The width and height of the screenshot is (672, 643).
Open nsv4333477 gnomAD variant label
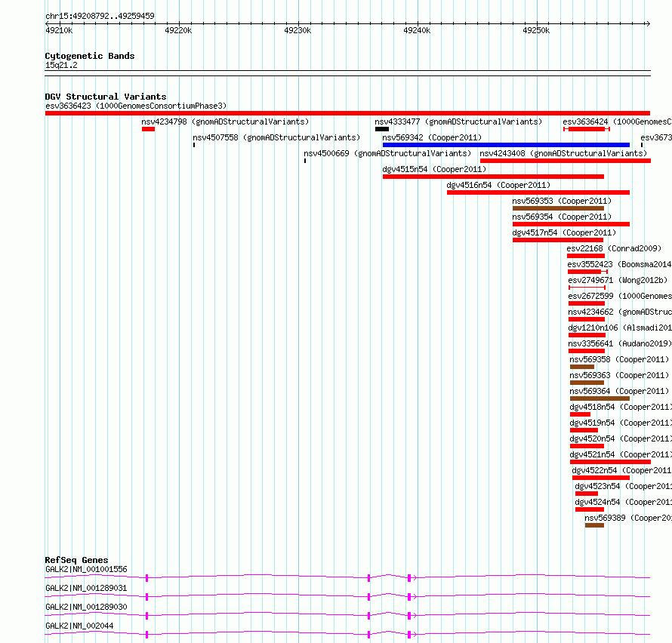click(x=458, y=122)
